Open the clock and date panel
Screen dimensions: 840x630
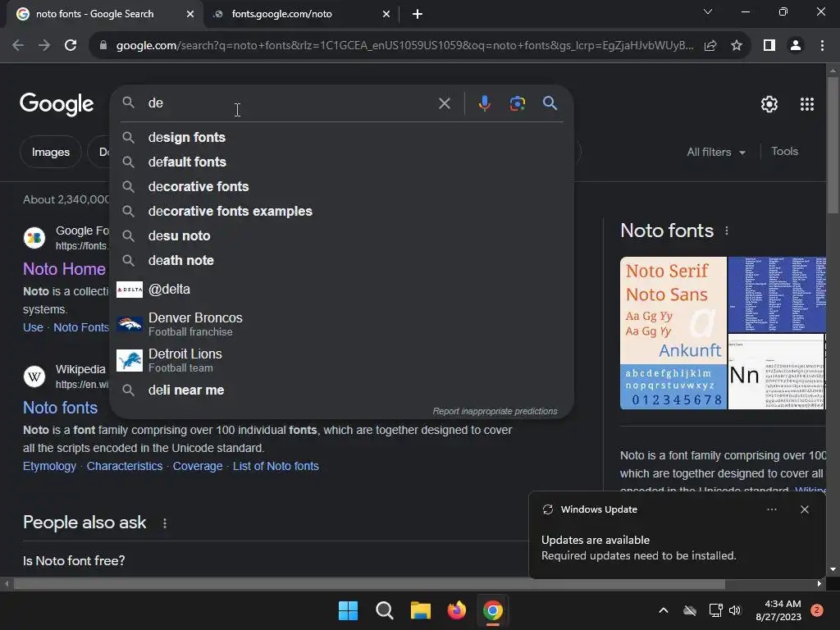(778, 610)
